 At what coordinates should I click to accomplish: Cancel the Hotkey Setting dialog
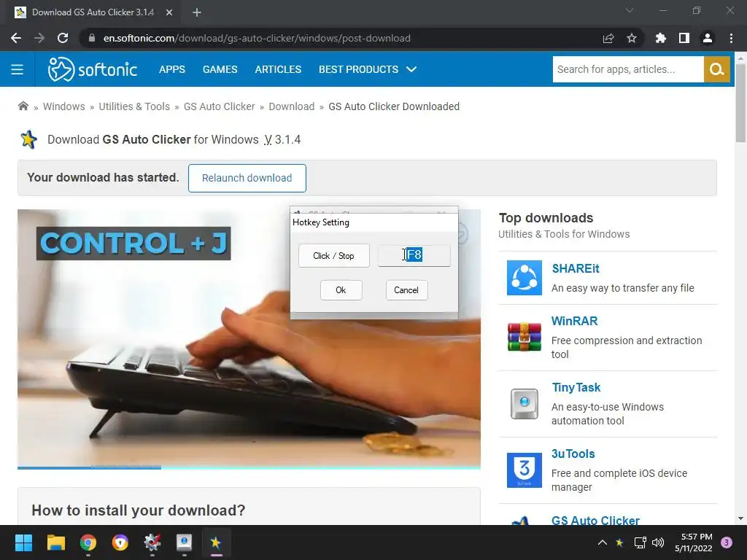[406, 290]
